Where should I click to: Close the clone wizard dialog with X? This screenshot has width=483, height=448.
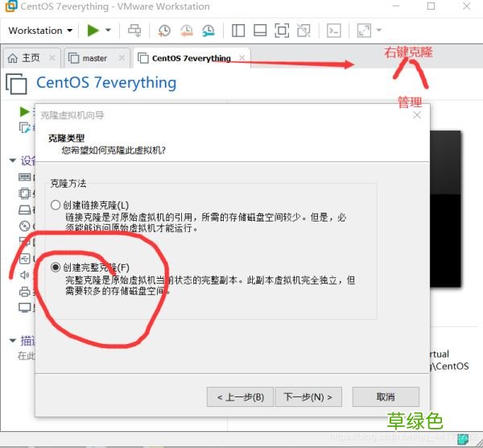point(417,115)
